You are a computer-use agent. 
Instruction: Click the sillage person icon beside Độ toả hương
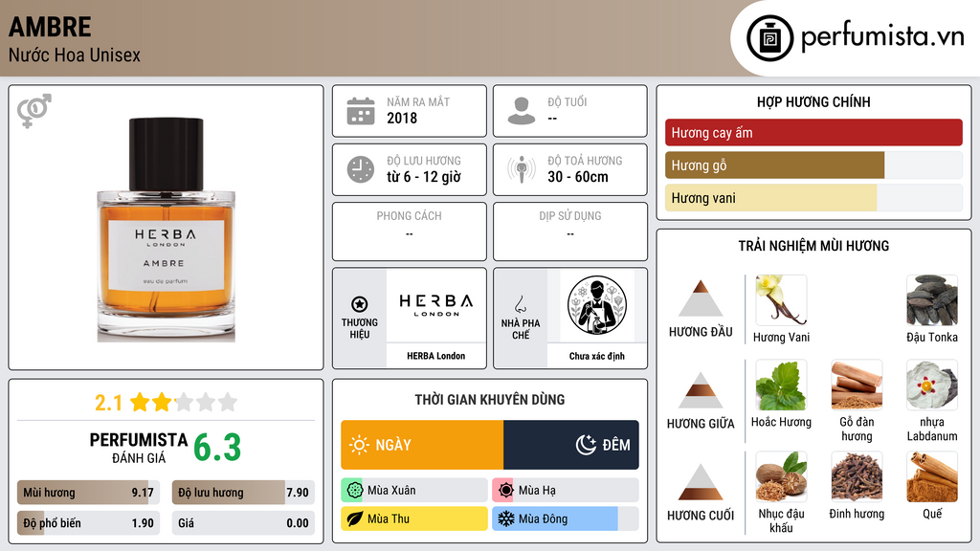522,169
